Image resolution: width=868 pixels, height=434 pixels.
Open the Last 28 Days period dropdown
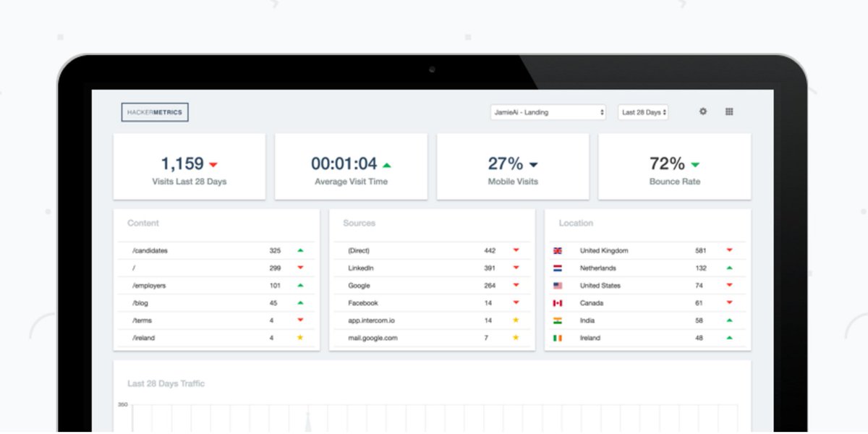pos(643,112)
